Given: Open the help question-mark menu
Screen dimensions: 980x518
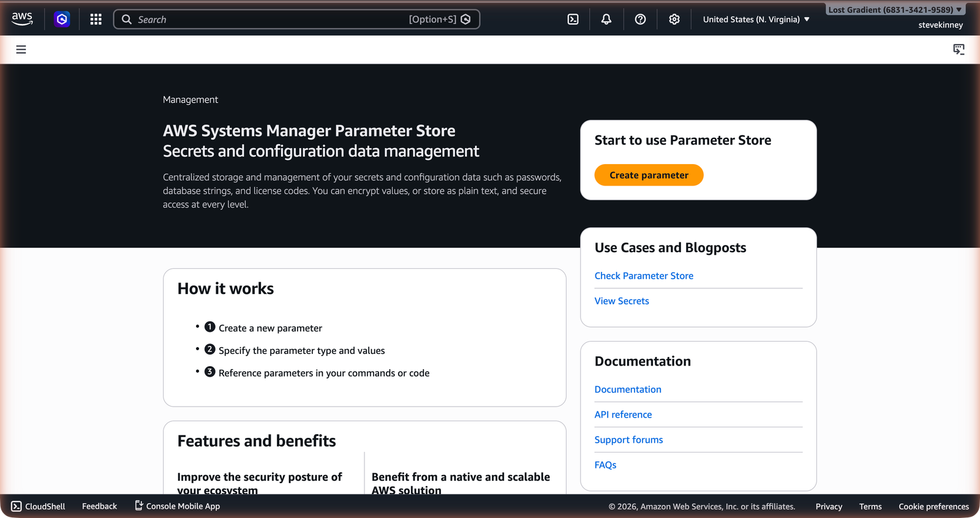Looking at the screenshot, I should click(x=640, y=20).
